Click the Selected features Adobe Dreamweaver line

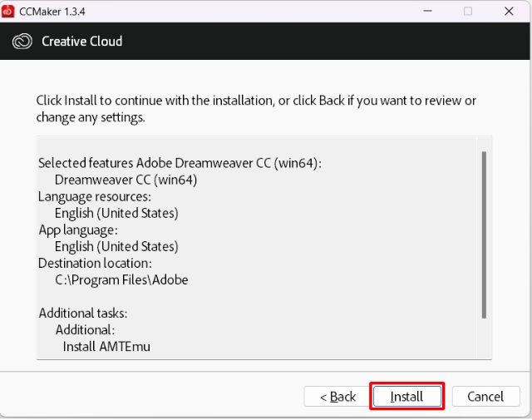180,163
